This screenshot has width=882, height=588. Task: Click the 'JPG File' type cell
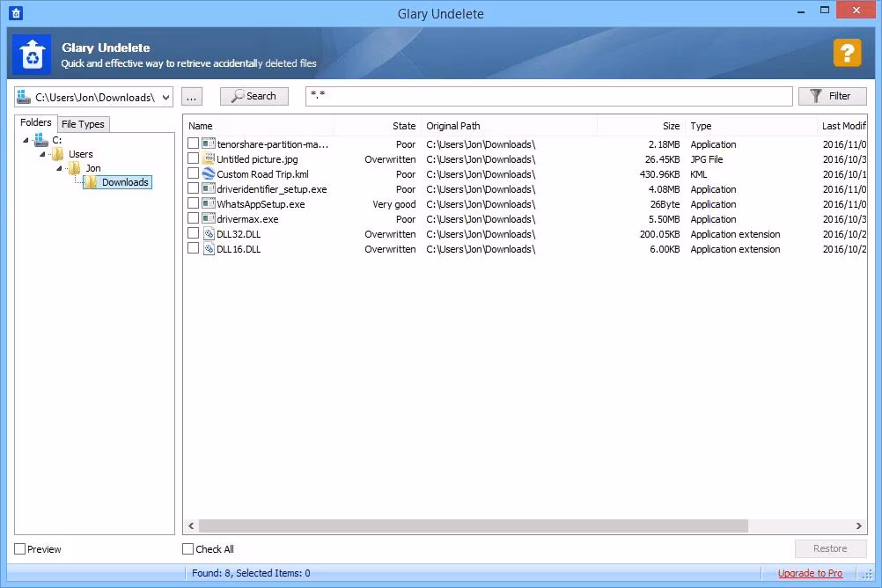707,159
